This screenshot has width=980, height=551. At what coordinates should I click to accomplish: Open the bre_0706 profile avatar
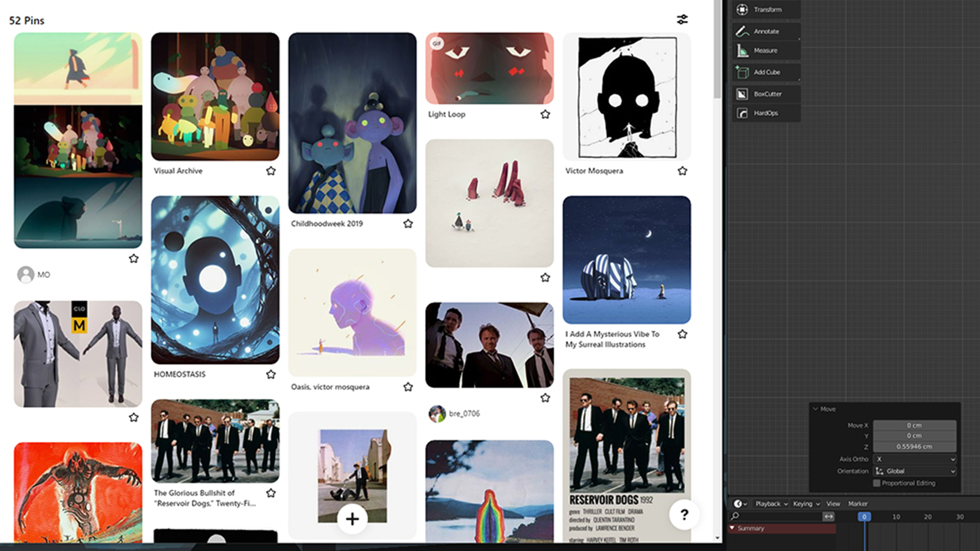437,414
